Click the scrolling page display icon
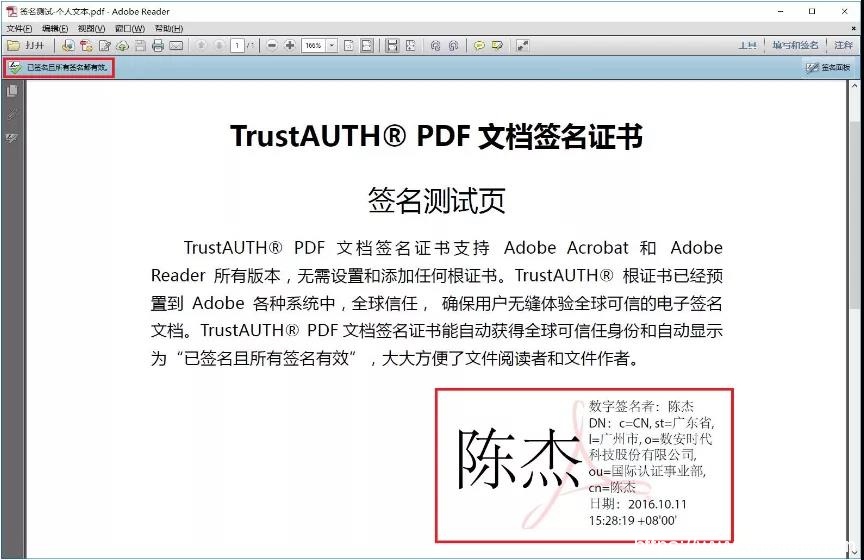The width and height of the screenshot is (864, 560). [392, 46]
